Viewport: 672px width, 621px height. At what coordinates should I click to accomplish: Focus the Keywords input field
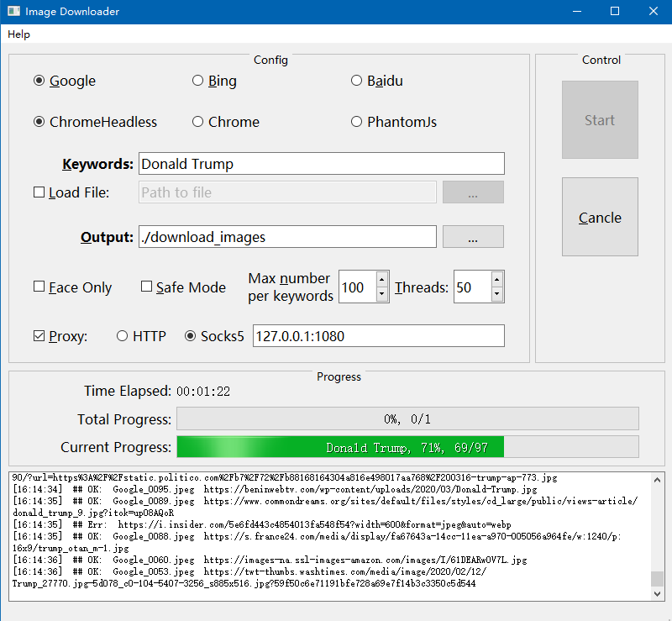pos(322,163)
